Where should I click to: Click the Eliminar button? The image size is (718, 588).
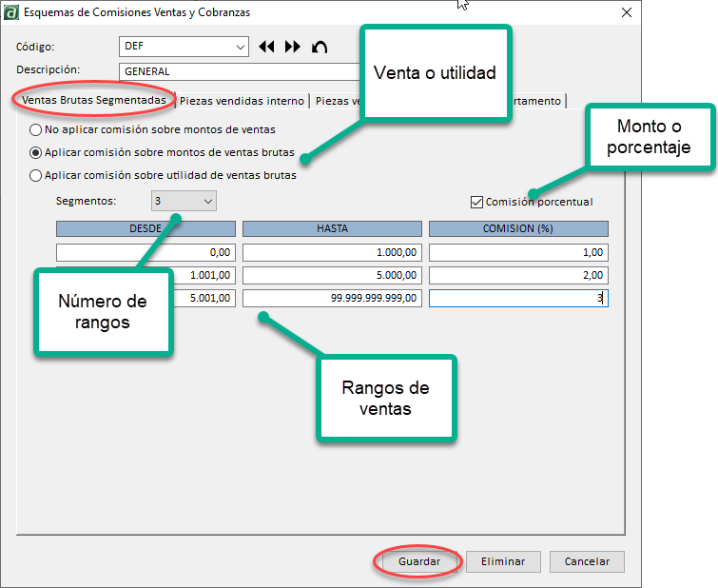503,561
